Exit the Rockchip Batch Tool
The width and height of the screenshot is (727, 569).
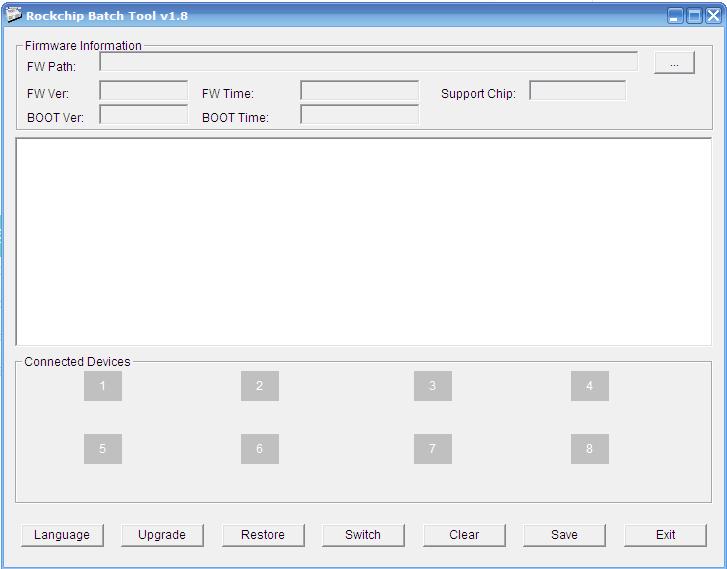click(665, 535)
